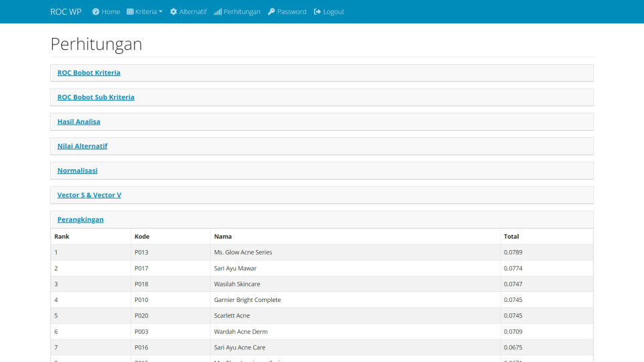Image resolution: width=644 pixels, height=362 pixels.
Task: Collapse the Perangkingan section
Action: [x=81, y=219]
